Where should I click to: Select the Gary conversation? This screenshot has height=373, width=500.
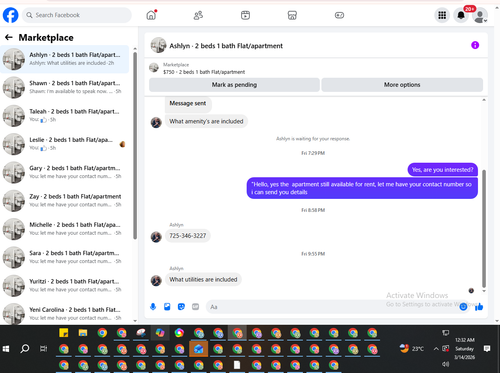(x=65, y=172)
